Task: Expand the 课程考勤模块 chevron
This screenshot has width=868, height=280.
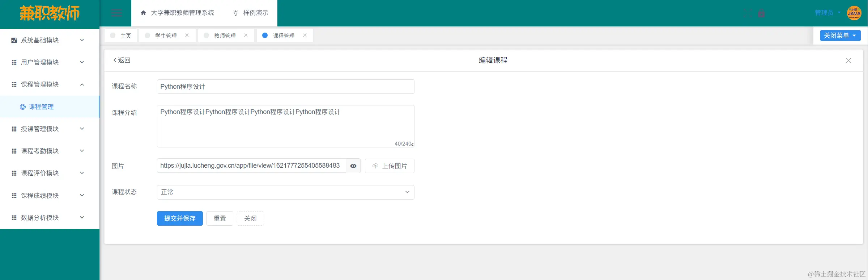Action: click(x=82, y=151)
